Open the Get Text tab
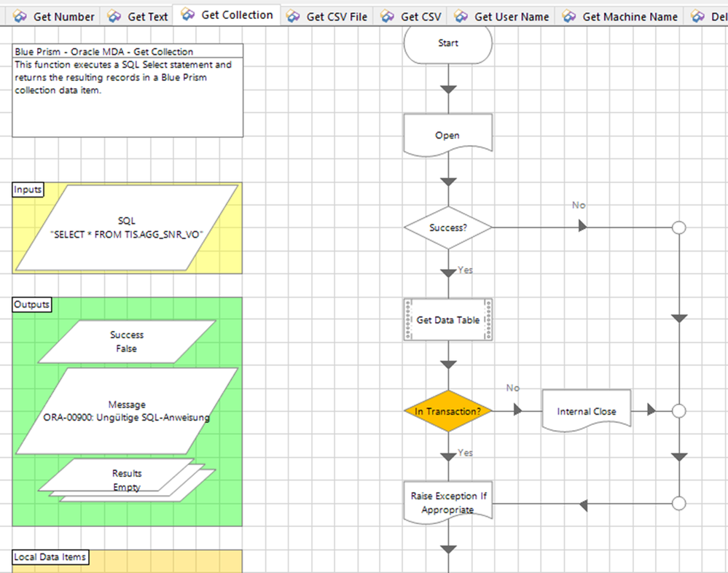The height and width of the screenshot is (573, 728). [x=138, y=17]
